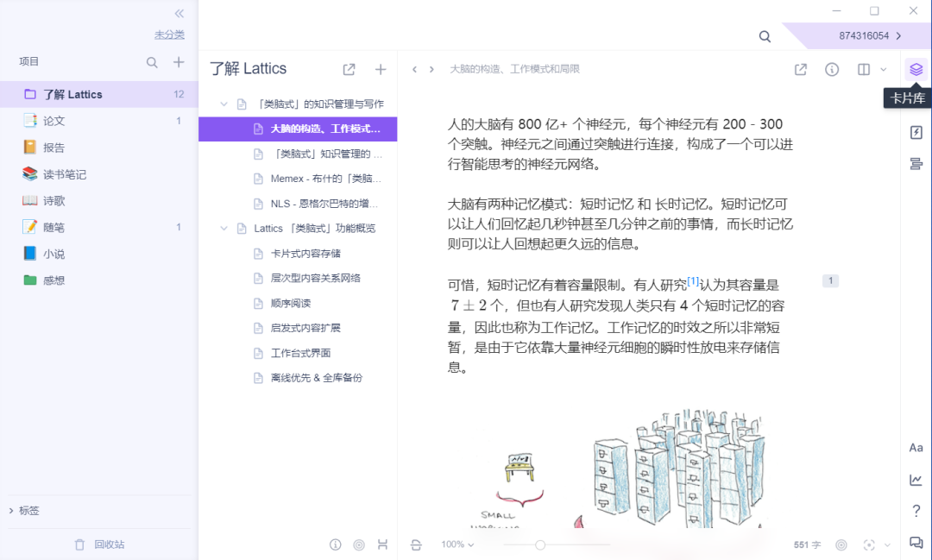
Task: Open the split view options dropdown arrow
Action: click(884, 70)
